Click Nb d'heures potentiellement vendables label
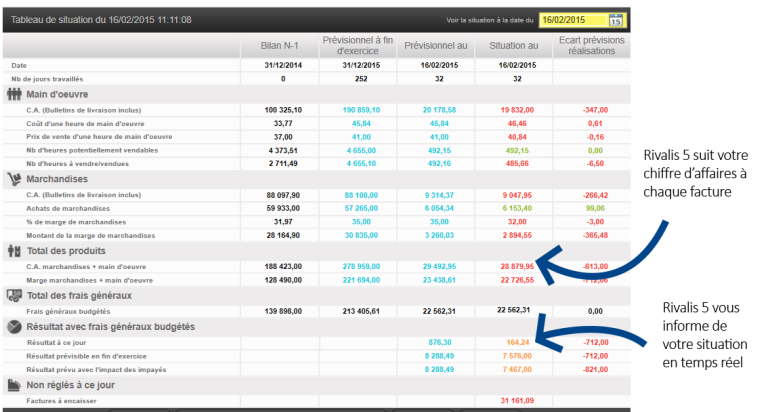The image size is (768, 412). [92, 150]
